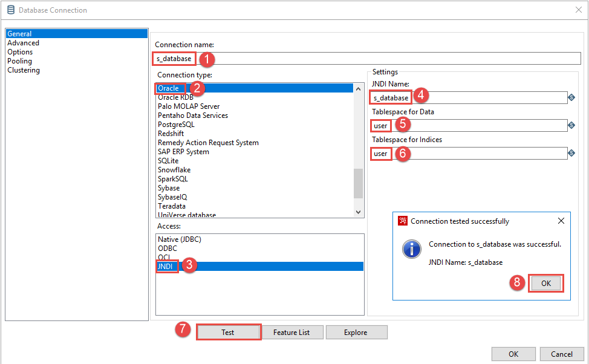The image size is (589, 364).
Task: Select Snowflake in connection type list
Action: click(x=174, y=170)
